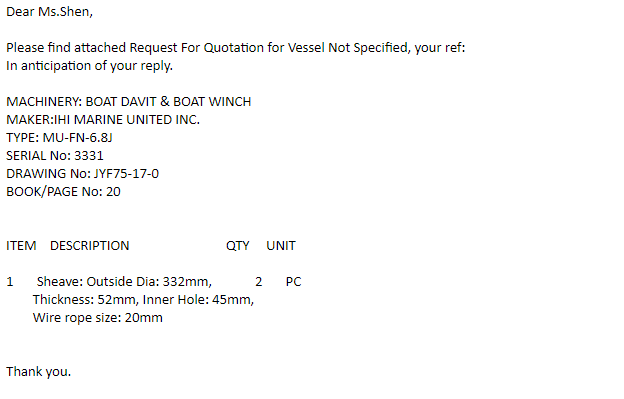The height and width of the screenshot is (399, 624).
Task: Click the MAKER: IHI MARINE UNITED INC. line
Action: tap(103, 120)
